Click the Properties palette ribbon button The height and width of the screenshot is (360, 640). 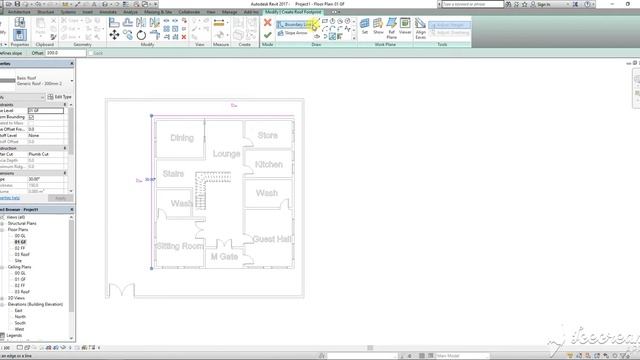click(x=20, y=35)
